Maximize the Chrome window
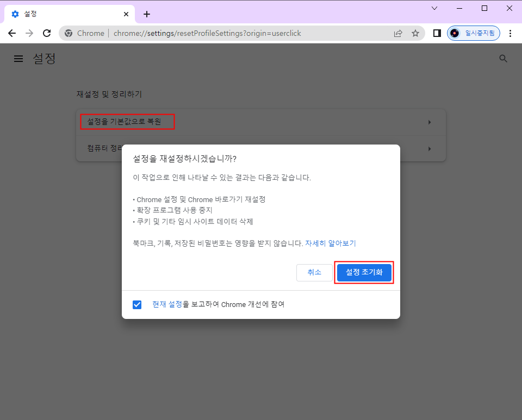The image size is (522, 420). point(484,8)
